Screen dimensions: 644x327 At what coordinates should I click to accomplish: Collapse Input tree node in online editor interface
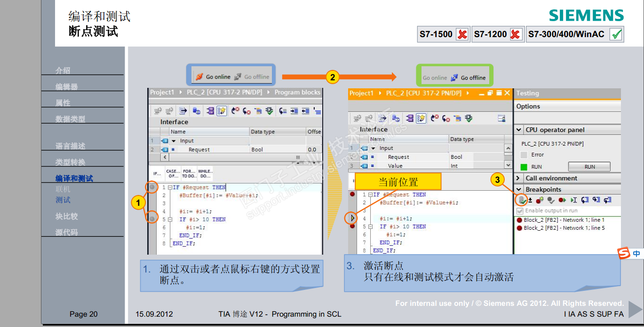374,148
